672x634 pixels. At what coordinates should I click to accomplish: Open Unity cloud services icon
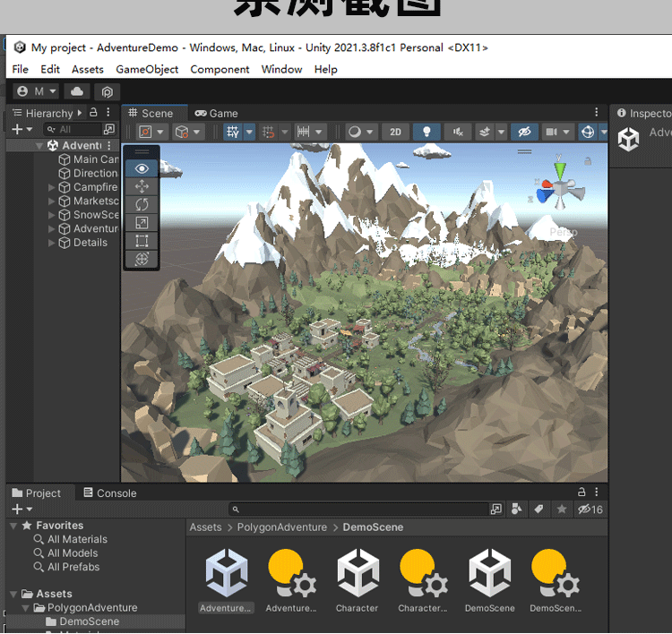(77, 91)
